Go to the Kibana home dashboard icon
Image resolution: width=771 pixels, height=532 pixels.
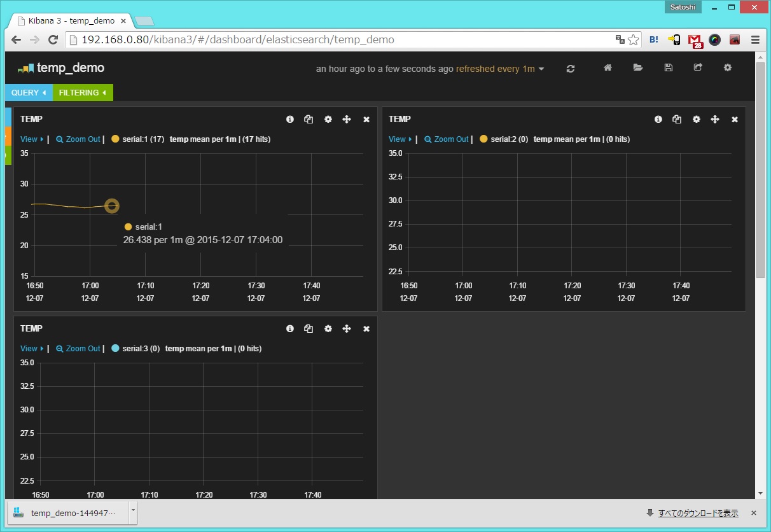608,68
